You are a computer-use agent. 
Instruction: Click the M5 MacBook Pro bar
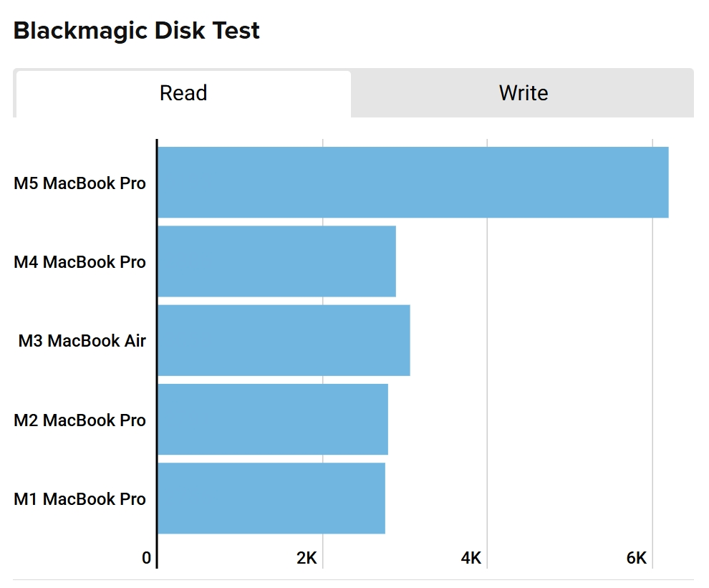(413, 182)
